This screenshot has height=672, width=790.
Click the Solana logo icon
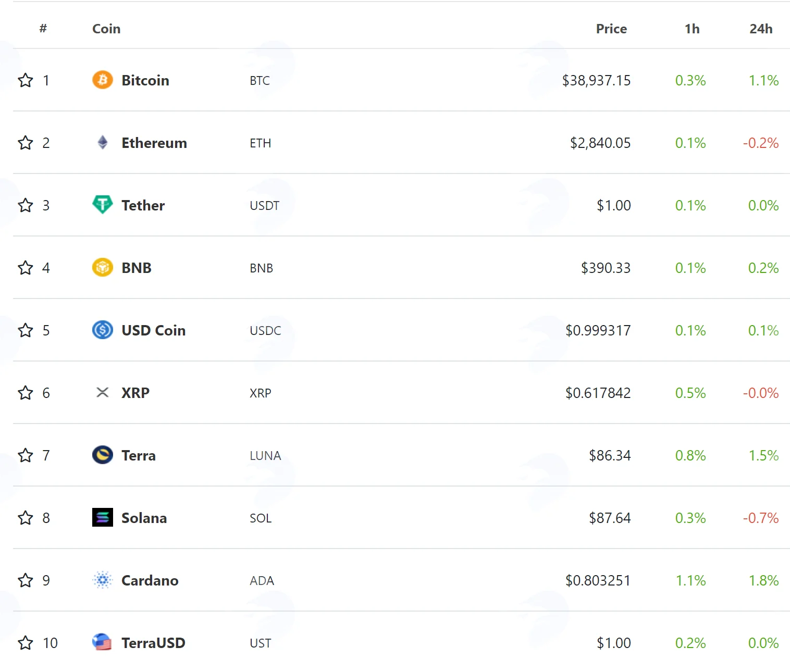103,518
